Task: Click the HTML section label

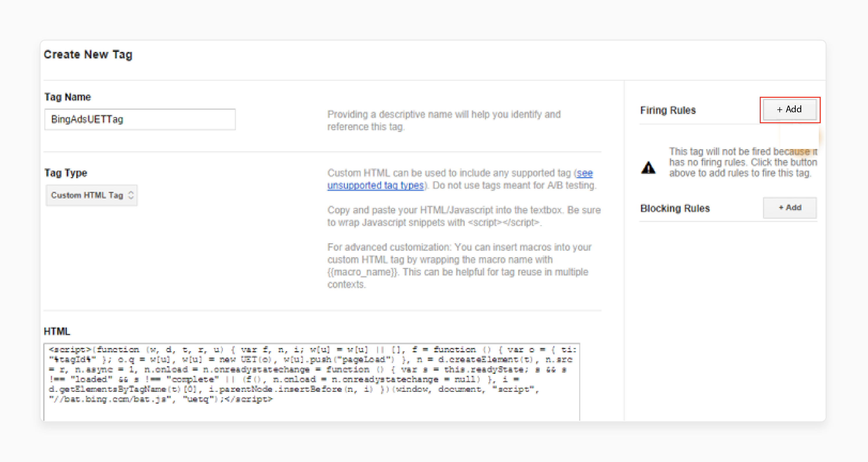Action: pyautogui.click(x=57, y=332)
